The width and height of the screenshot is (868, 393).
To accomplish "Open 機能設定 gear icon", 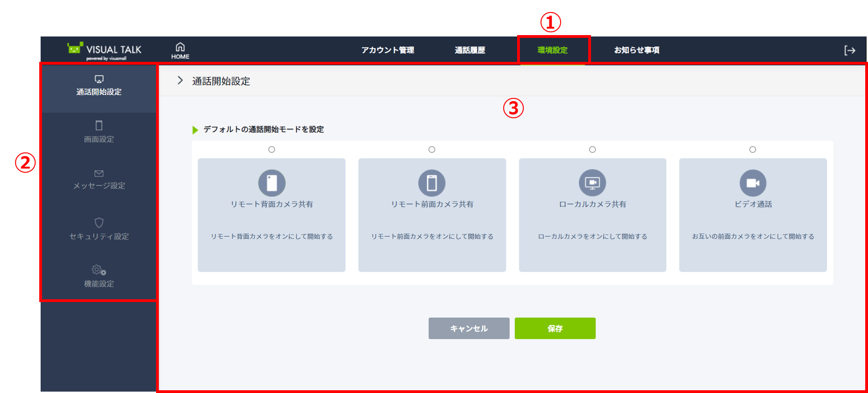I will [x=99, y=270].
